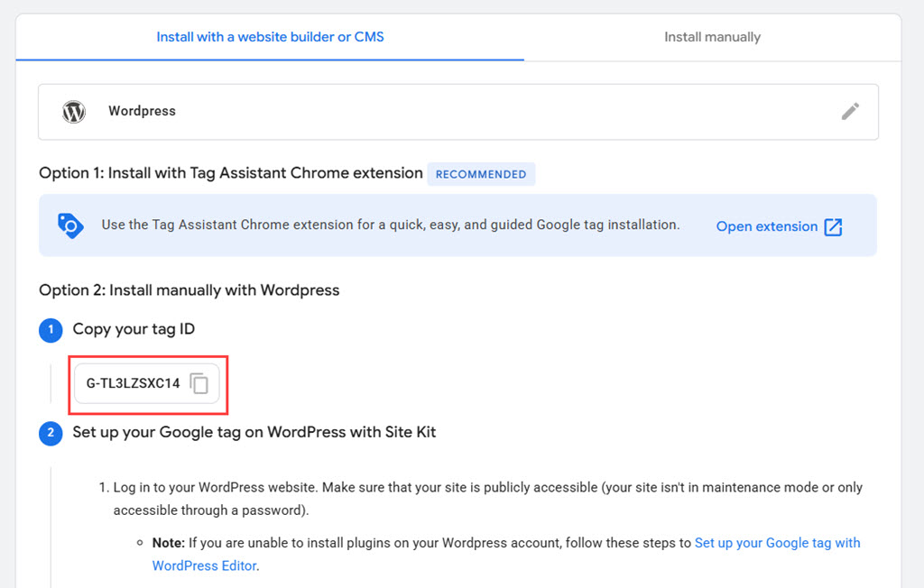This screenshot has width=924, height=588.
Task: Click the Tag Assistant tag icon
Action: [70, 225]
